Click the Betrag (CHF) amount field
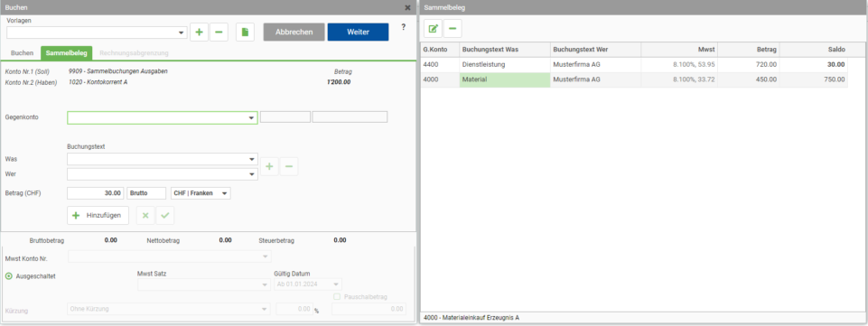The image size is (868, 326). pyautogui.click(x=95, y=193)
